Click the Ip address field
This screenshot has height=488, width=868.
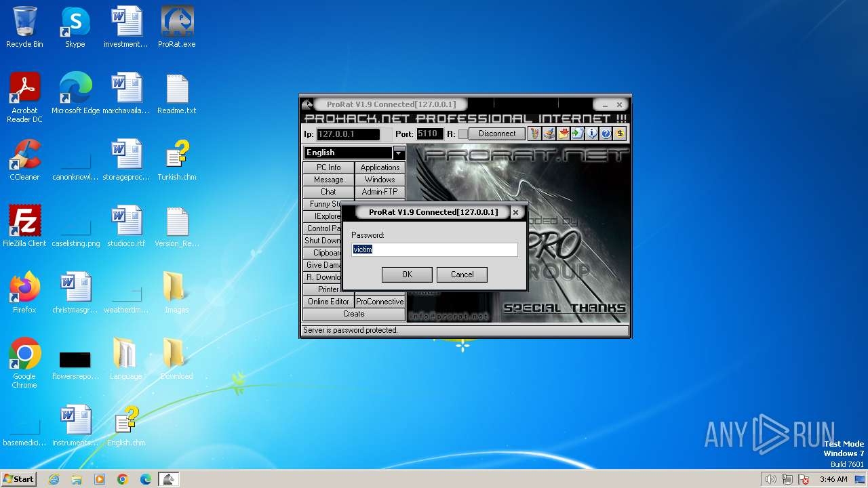pyautogui.click(x=349, y=134)
